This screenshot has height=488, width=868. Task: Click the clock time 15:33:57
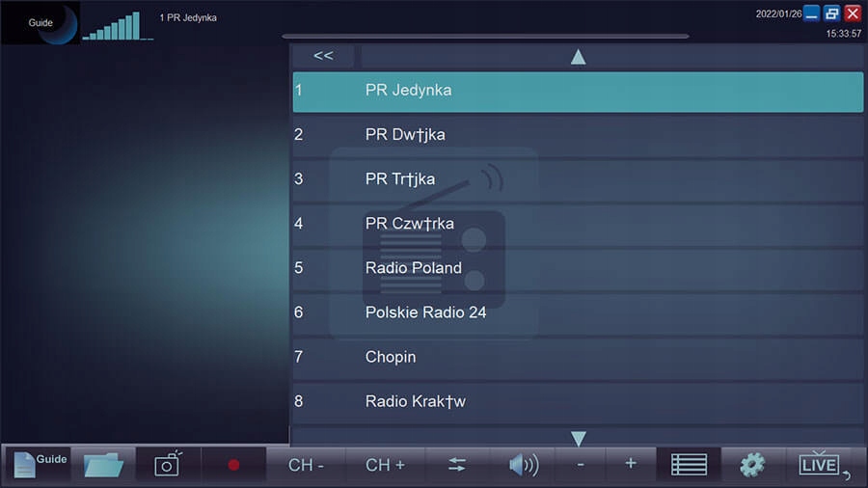click(x=843, y=34)
